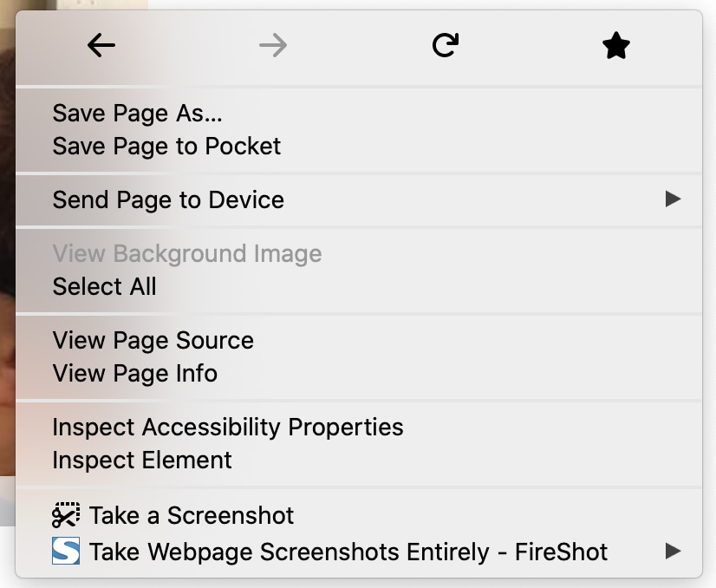Select Inspect Accessibility Properties
Image resolution: width=716 pixels, height=588 pixels.
228,427
